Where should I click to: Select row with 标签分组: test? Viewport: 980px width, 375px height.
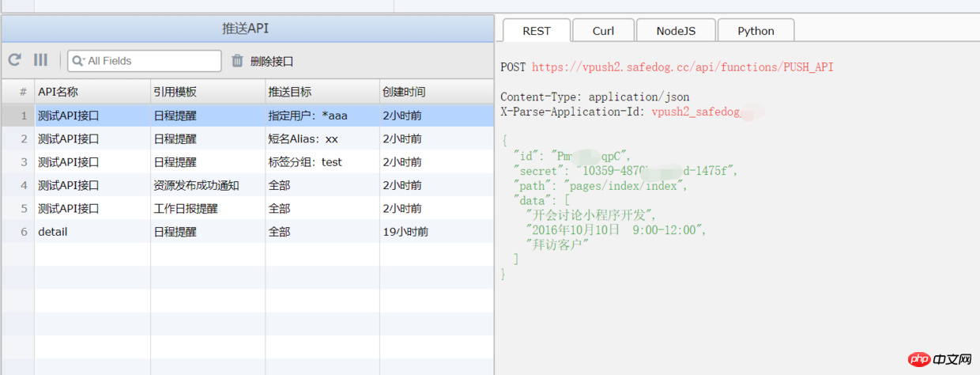coord(247,162)
